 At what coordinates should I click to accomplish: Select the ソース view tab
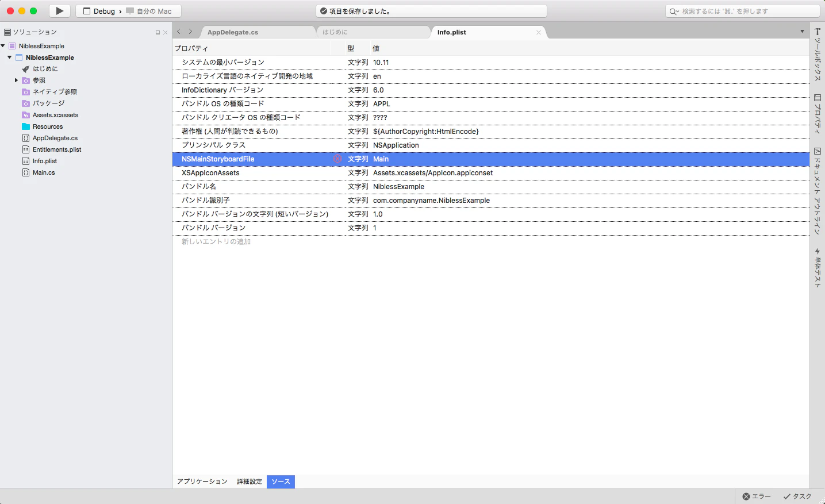pos(281,482)
